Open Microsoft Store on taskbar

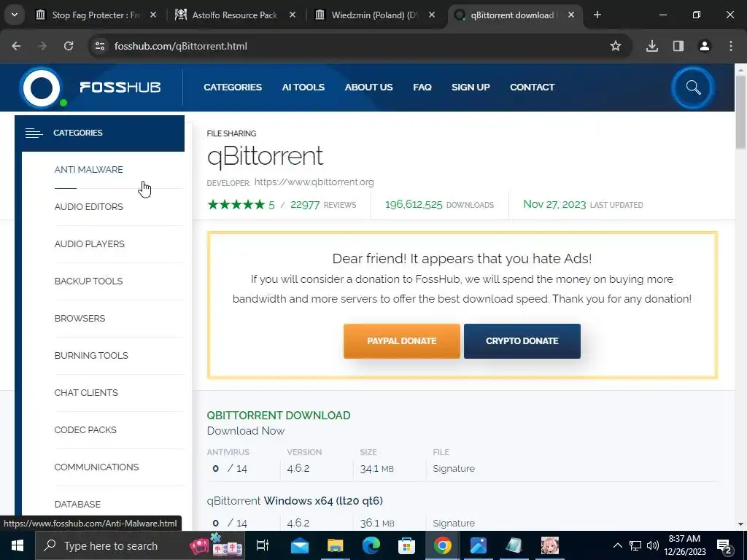tap(407, 545)
